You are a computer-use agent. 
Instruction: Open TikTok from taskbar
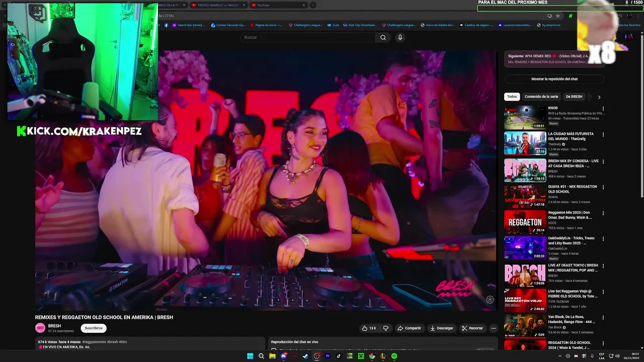pos(339,356)
